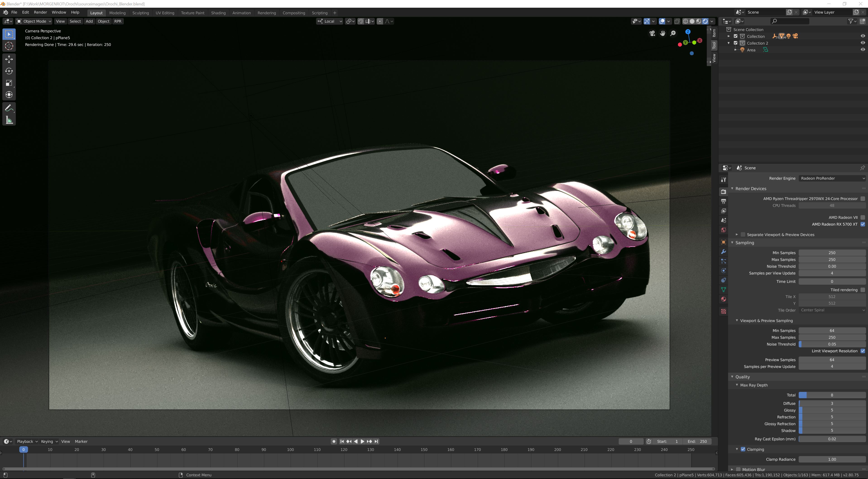Open the viewport shading options dropdown arrow

(712, 21)
